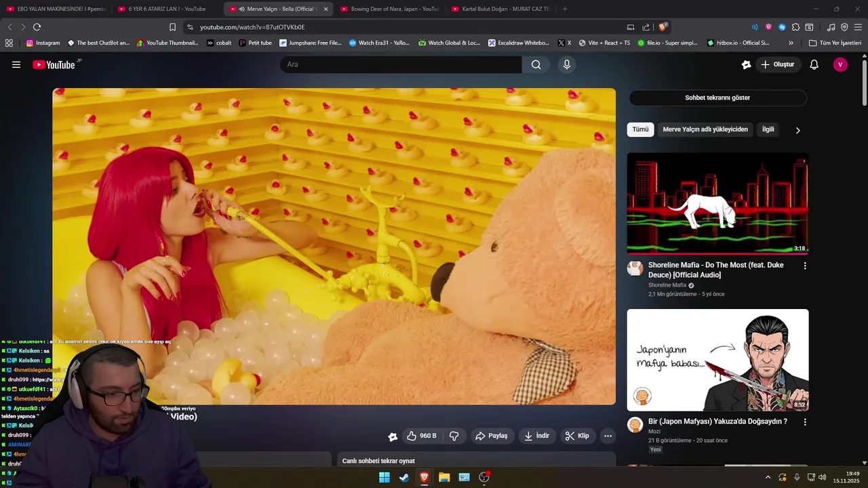
Task: Go back in browser history
Action: [x=9, y=27]
